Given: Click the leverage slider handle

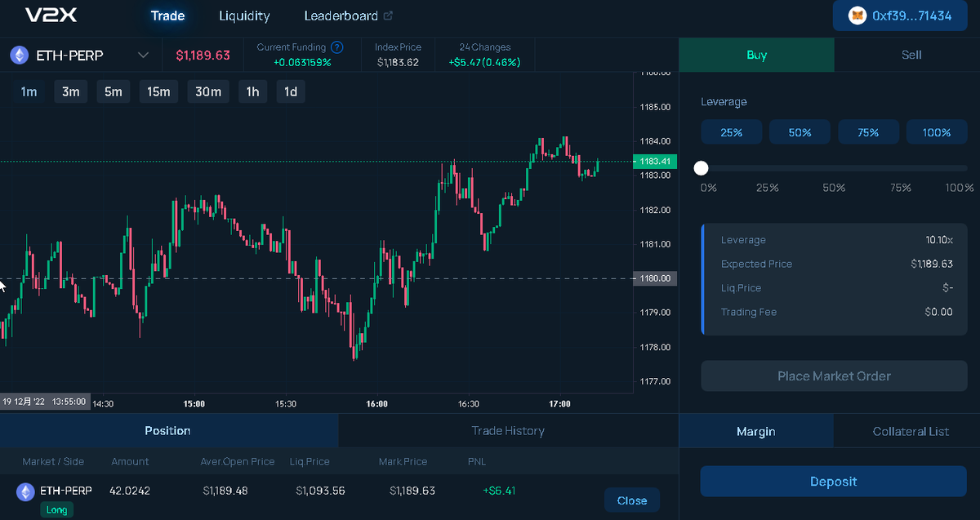Looking at the screenshot, I should pyautogui.click(x=701, y=168).
